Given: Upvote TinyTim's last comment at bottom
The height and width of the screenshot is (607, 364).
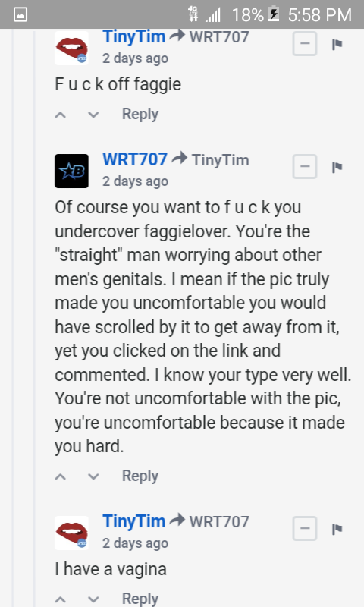Looking at the screenshot, I should [61, 599].
